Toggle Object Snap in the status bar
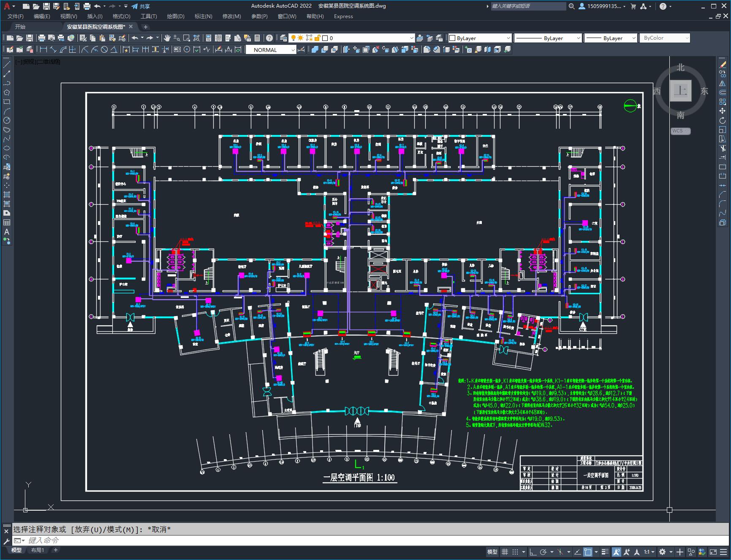This screenshot has width=731, height=560. pyautogui.click(x=588, y=552)
